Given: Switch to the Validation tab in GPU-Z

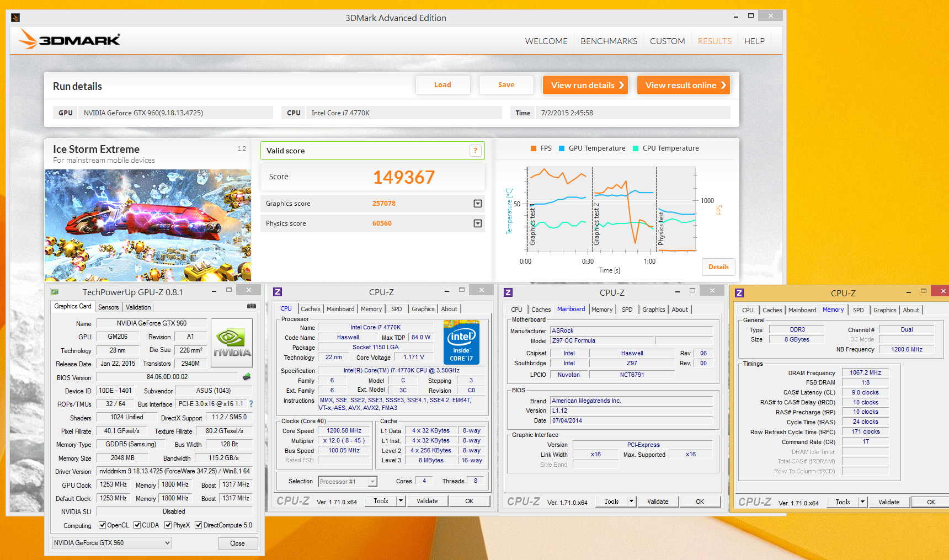Looking at the screenshot, I should [x=138, y=307].
